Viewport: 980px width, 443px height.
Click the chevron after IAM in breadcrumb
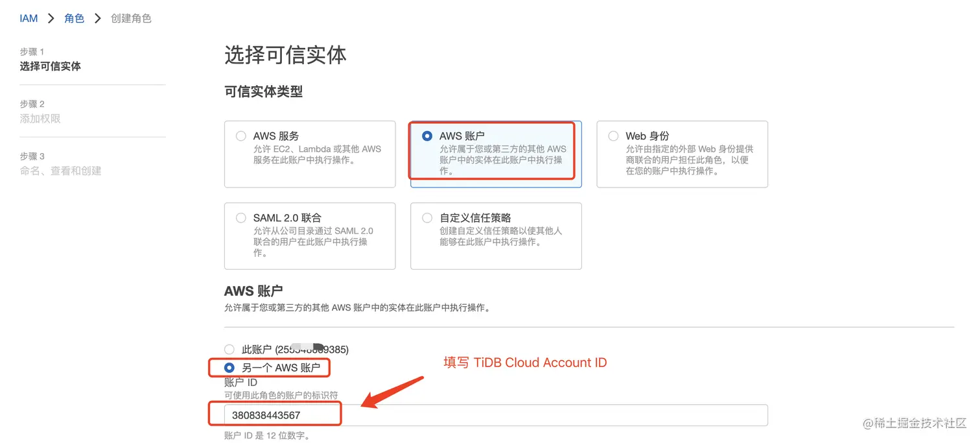click(x=51, y=18)
